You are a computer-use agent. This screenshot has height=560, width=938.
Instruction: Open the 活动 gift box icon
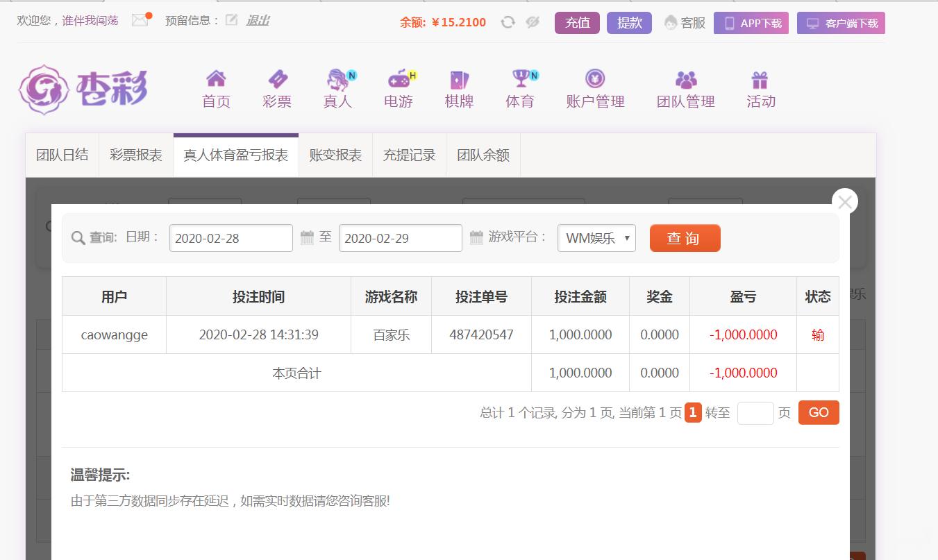760,79
